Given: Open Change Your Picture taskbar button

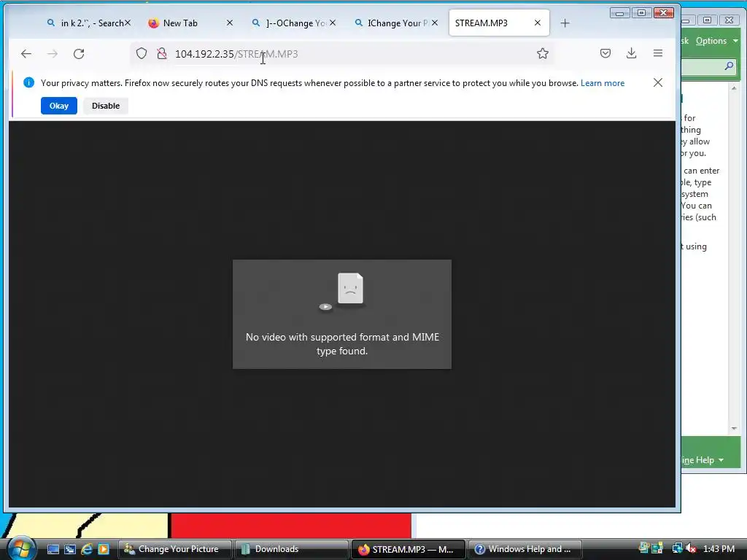Looking at the screenshot, I should click(174, 549).
